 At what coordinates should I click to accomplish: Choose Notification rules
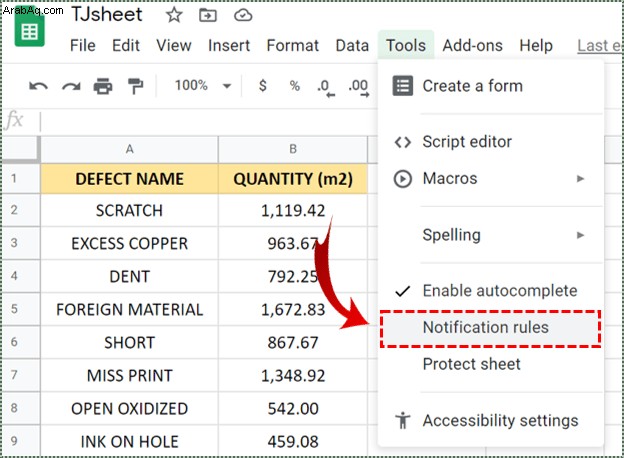click(491, 328)
